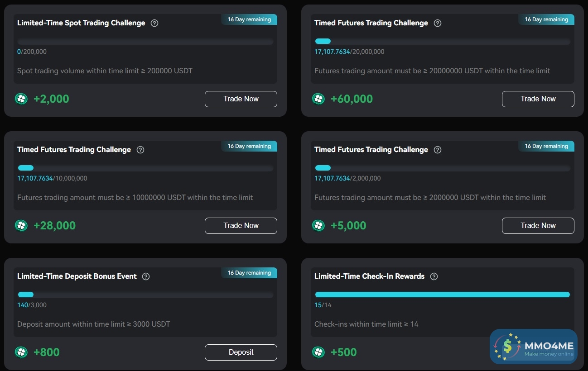Screen dimensions: 588x371
Task: Click clover coin icon next to +500
Action: click(x=318, y=352)
